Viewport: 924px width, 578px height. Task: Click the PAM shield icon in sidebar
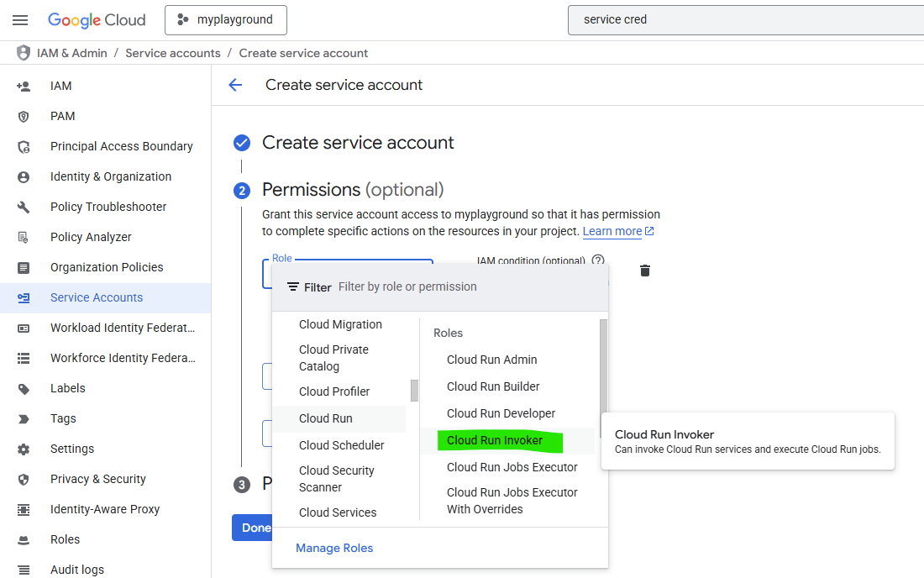[x=24, y=116]
